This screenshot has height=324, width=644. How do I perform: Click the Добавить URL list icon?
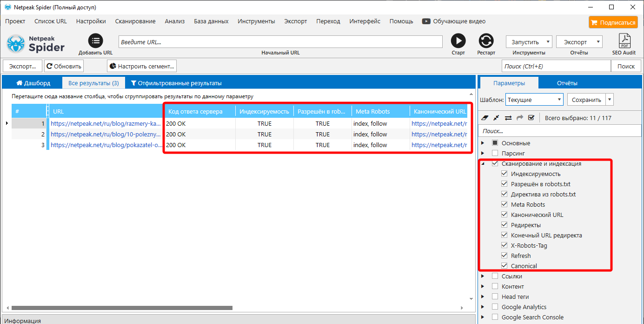95,41
